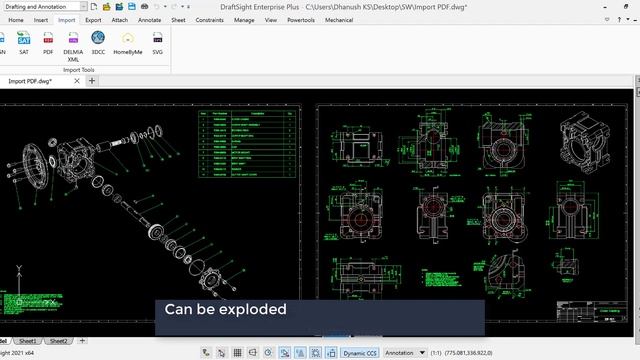This screenshot has width=640, height=360.
Task: Click the heart icon near the Help button
Action: coord(607,20)
